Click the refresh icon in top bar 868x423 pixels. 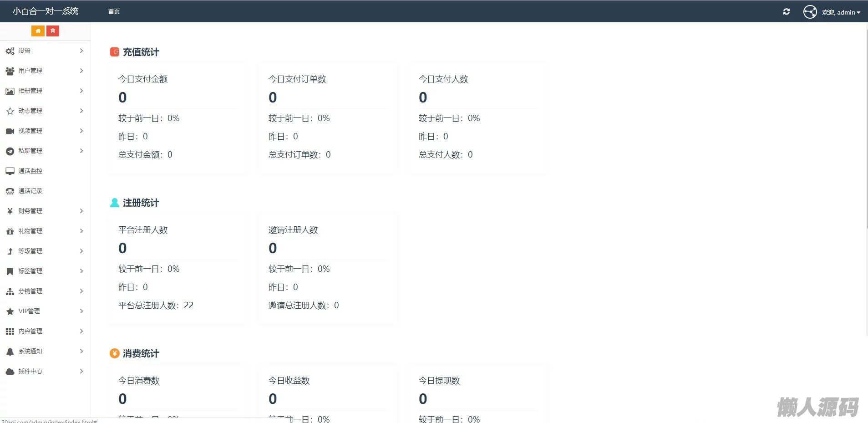click(786, 12)
